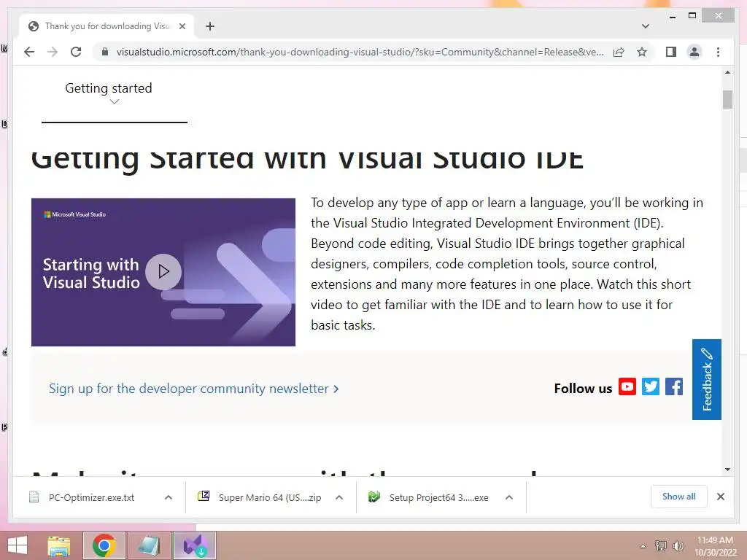747x560 pixels.
Task: Click the page scroll up arrow
Action: click(x=727, y=72)
